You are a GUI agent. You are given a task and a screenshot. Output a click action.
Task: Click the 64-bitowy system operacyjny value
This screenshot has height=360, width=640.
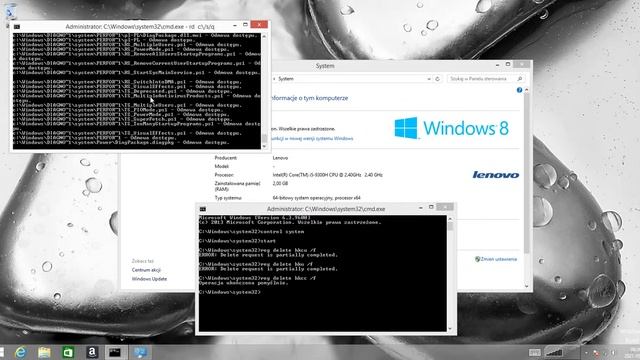(317, 198)
